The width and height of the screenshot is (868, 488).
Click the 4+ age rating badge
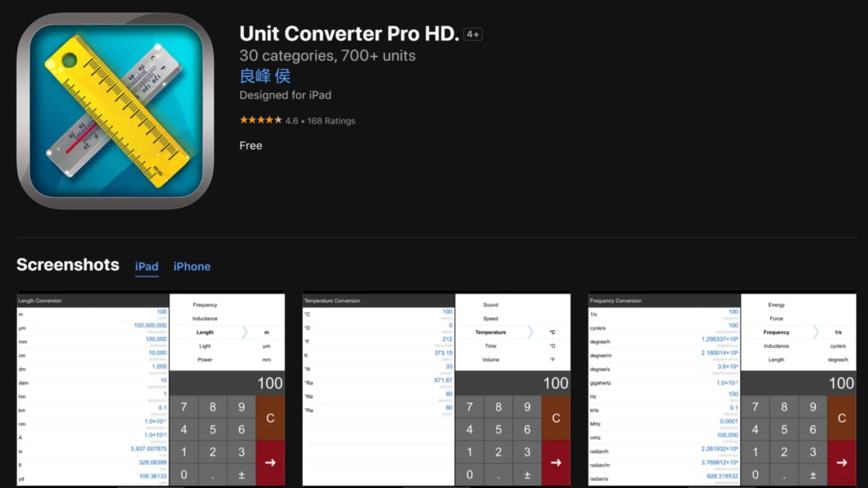[x=473, y=34]
